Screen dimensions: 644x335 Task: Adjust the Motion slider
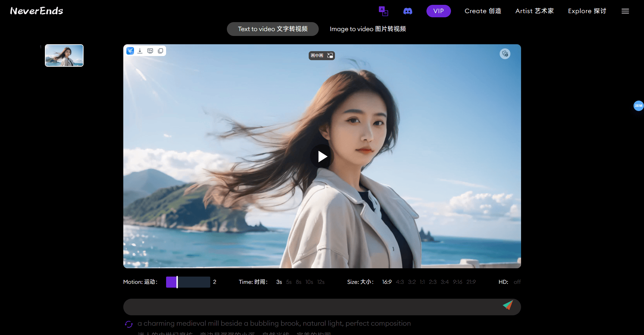[x=177, y=282]
